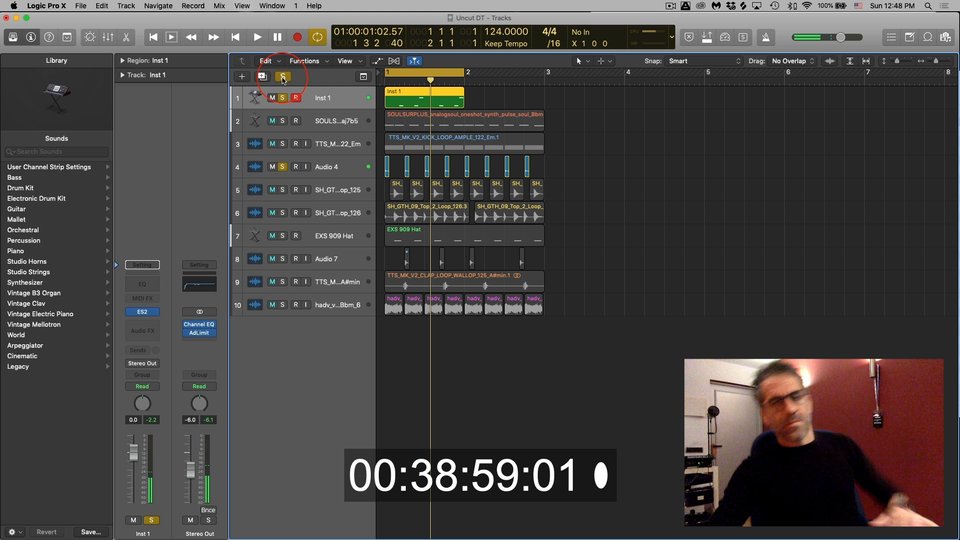Open Quick Help question mark icon
The width and height of the screenshot is (960, 540).
point(49,37)
